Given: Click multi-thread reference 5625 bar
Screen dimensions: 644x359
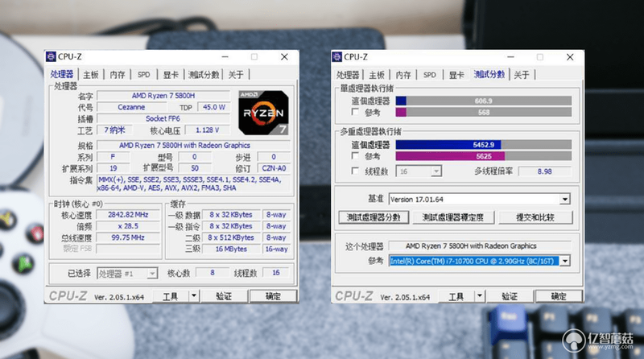Looking at the screenshot, I should click(484, 156).
